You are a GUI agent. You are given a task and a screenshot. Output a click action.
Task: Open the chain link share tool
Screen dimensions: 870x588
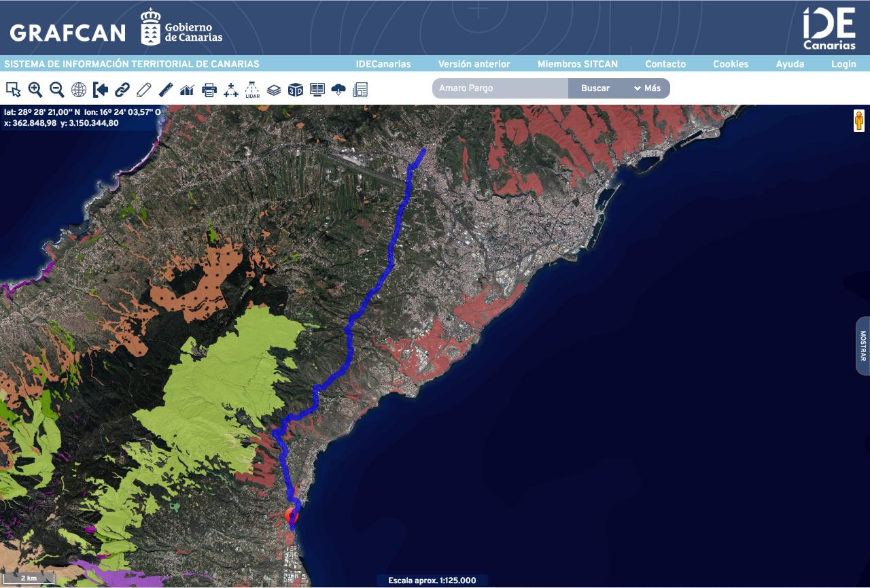click(x=122, y=89)
